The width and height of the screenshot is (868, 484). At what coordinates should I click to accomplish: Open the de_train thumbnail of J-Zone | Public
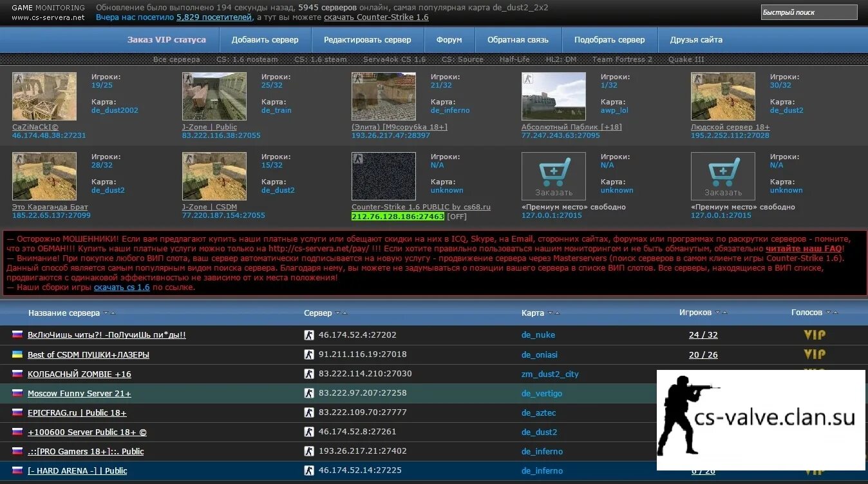click(x=214, y=96)
